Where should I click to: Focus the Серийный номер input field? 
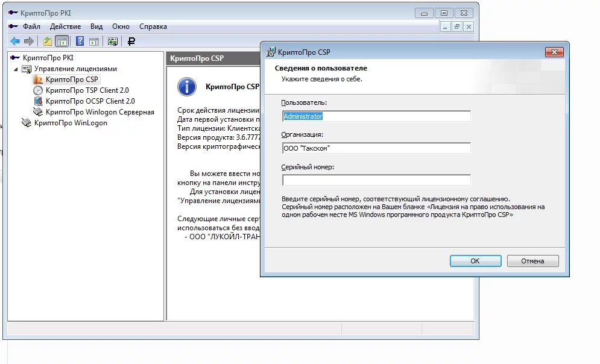[376, 180]
